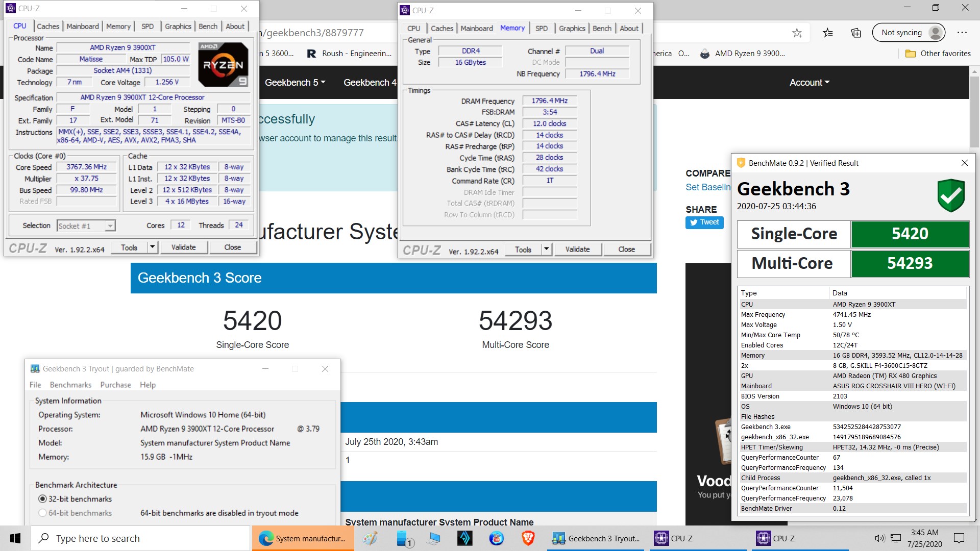Click the Multi-Core 54293 green score box
Image resolution: width=980 pixels, height=551 pixels.
pyautogui.click(x=910, y=263)
